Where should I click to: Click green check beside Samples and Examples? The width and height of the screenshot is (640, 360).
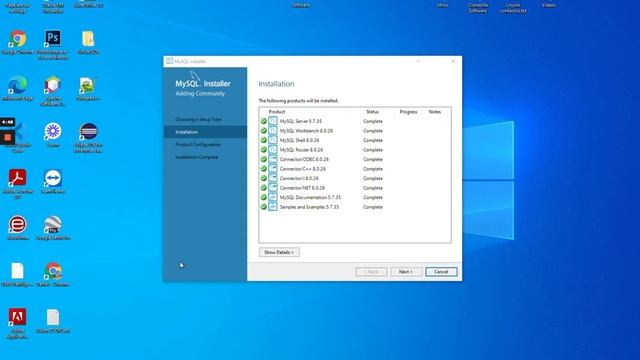[x=264, y=207]
